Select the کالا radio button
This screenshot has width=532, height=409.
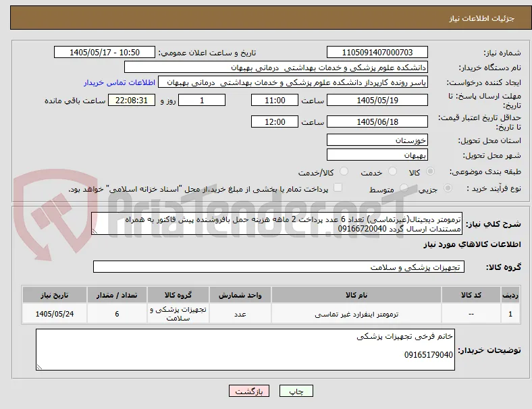[430, 171]
